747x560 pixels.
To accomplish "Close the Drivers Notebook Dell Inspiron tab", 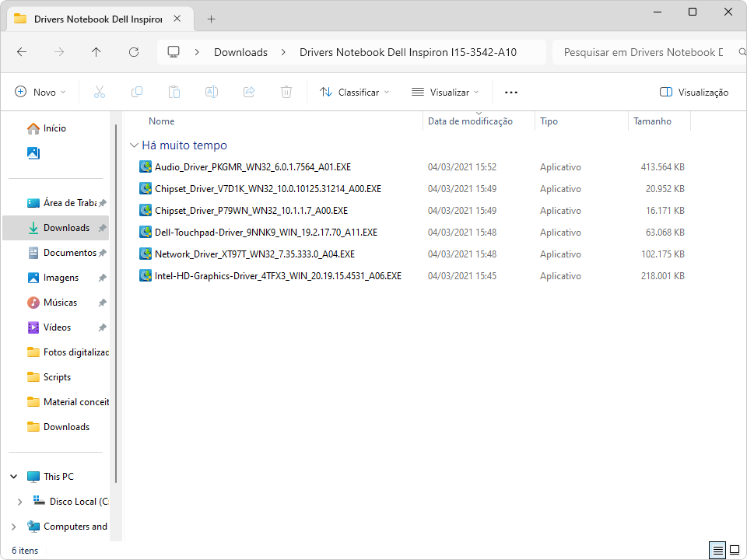I will pos(177,19).
